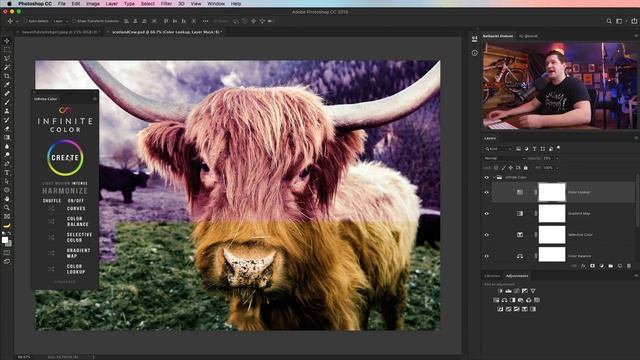The height and width of the screenshot is (360, 640).
Task: Select the Eraser tool
Action: [x=7, y=129]
